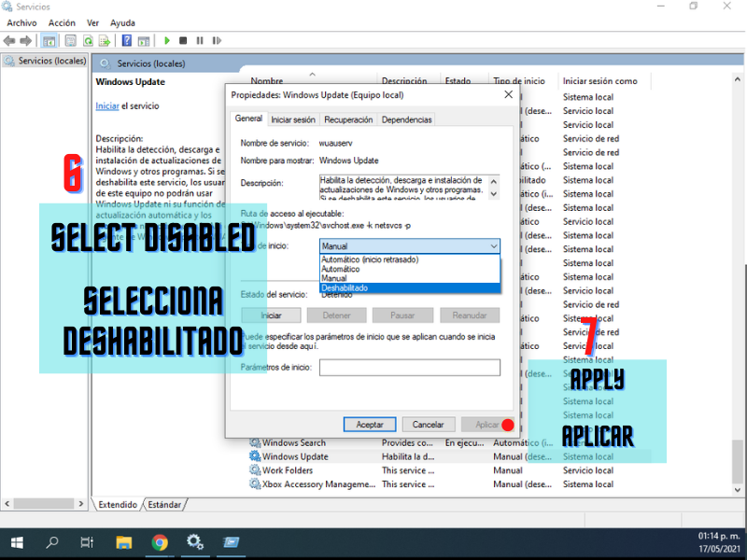Open the Ayuda menu

[x=122, y=22]
